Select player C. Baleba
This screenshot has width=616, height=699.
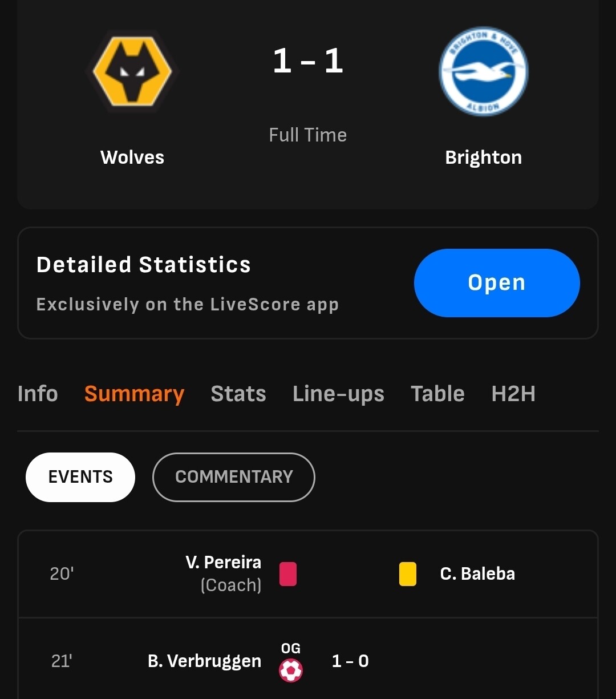coord(477,574)
